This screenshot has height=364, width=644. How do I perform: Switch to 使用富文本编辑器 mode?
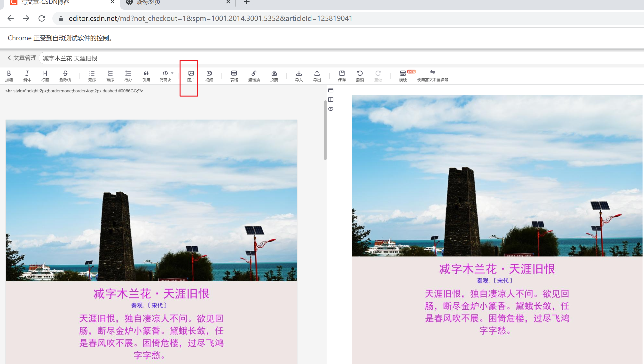click(x=433, y=76)
